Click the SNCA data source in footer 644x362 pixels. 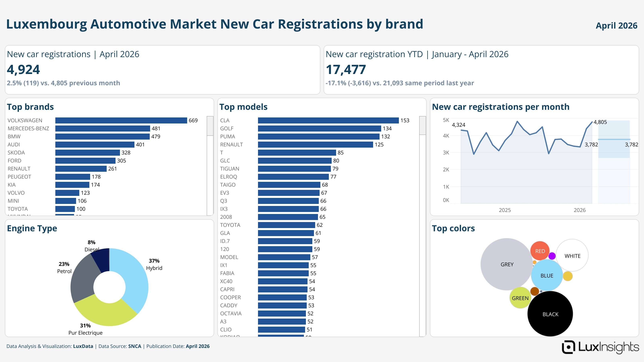(135, 346)
